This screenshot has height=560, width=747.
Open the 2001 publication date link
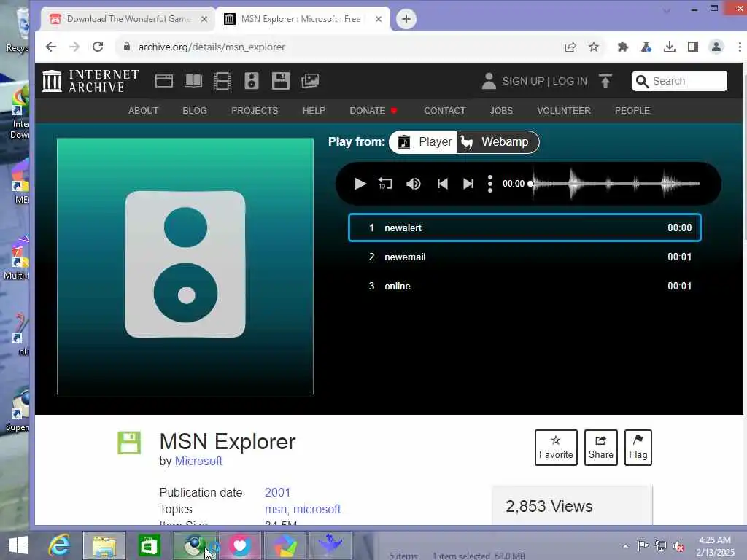pyautogui.click(x=277, y=492)
